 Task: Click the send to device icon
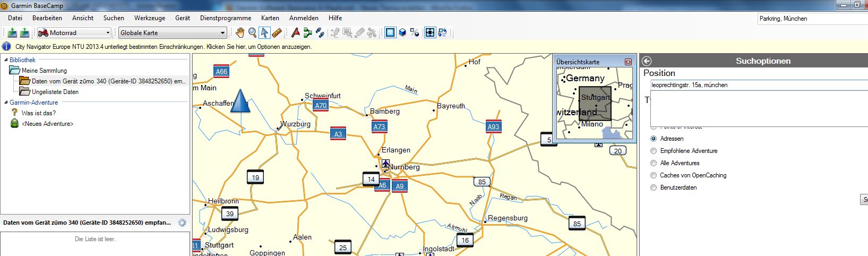tap(12, 33)
